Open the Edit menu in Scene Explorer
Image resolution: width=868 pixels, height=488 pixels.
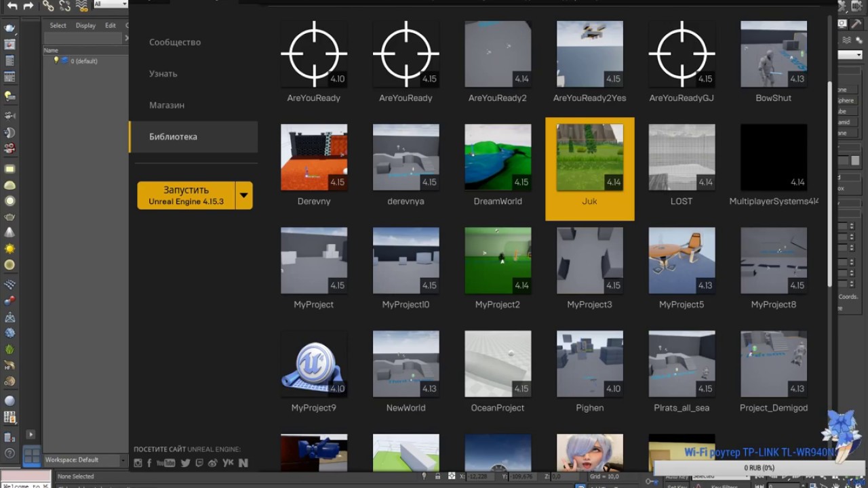point(111,26)
